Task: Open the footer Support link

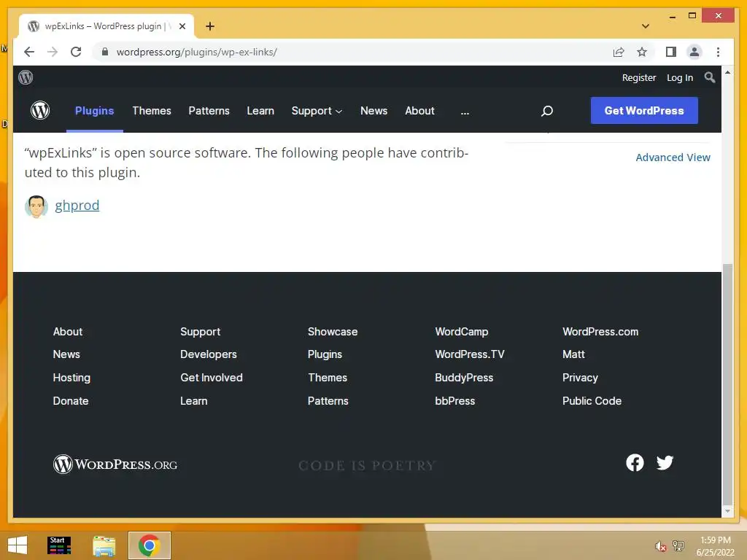Action: 200,332
